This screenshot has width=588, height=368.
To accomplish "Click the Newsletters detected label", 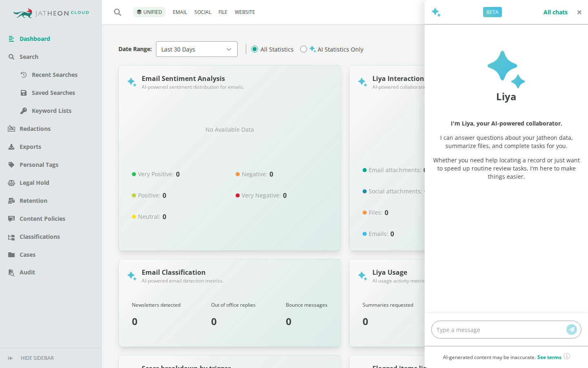I will click(156, 305).
